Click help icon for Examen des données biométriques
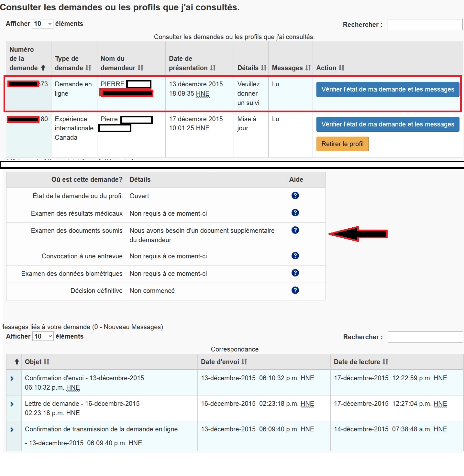This screenshot has height=476, width=464. [x=295, y=273]
